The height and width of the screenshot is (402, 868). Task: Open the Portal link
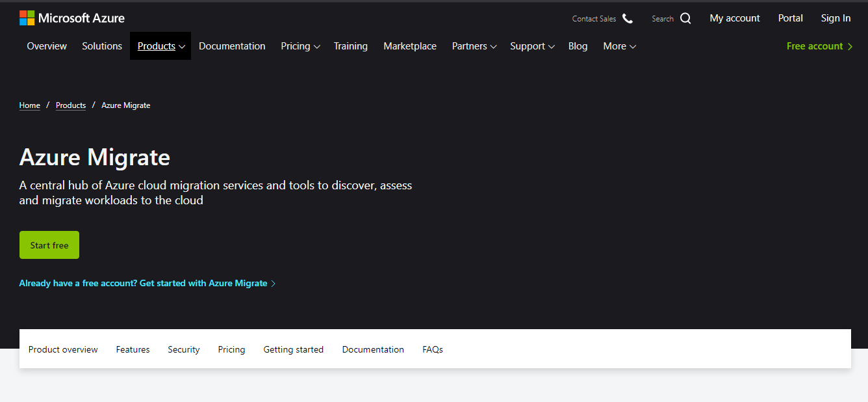point(791,18)
